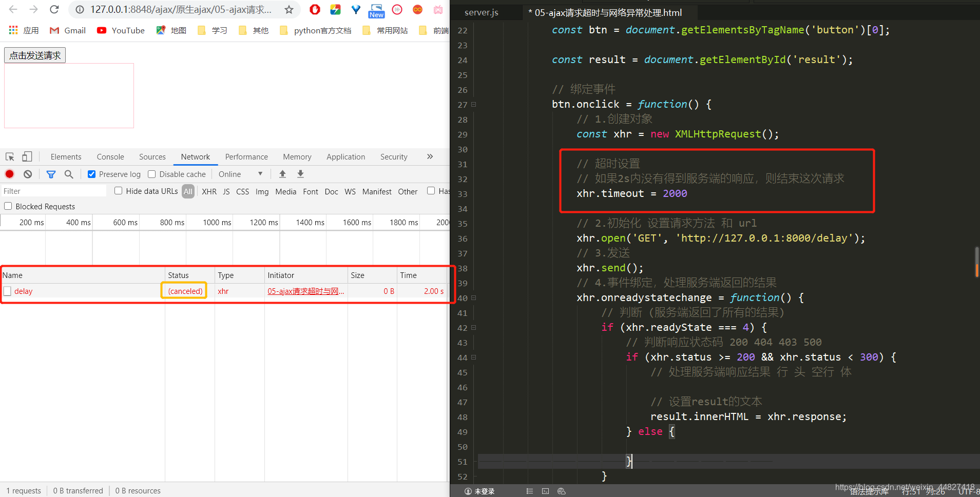Switch to the Application tab
The height and width of the screenshot is (497, 980).
[x=346, y=156]
